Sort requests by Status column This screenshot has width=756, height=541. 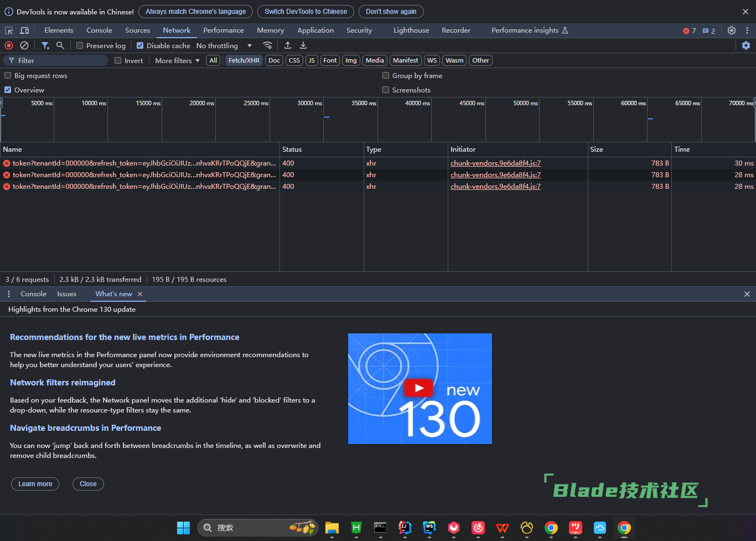[x=322, y=150]
